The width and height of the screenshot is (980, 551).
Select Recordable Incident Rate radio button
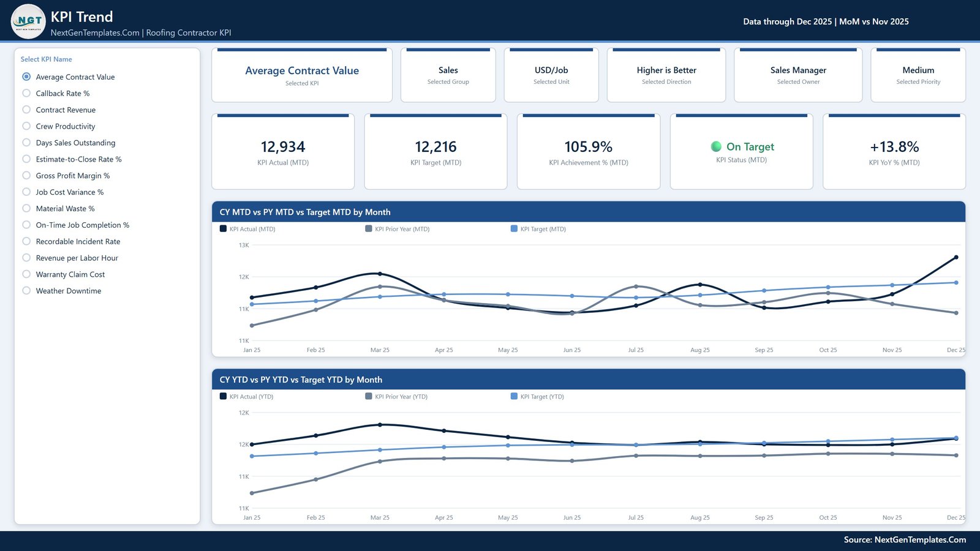coord(26,242)
